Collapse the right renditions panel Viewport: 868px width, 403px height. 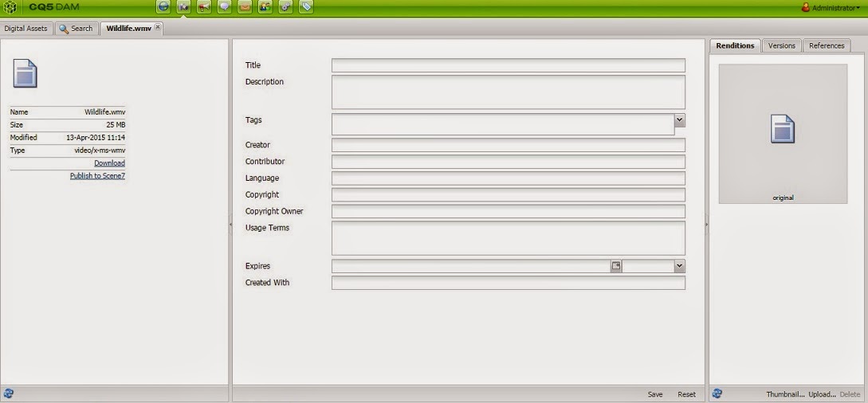(707, 224)
